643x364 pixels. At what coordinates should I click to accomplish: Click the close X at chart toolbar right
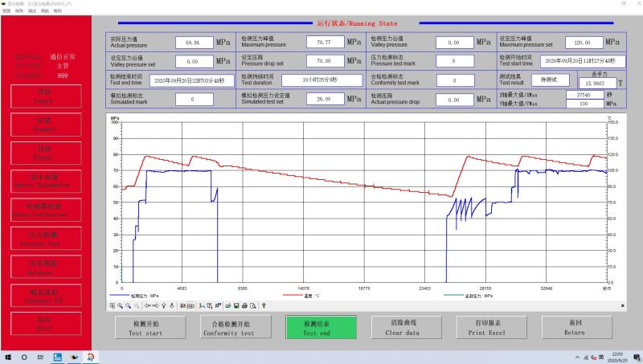[x=624, y=305]
